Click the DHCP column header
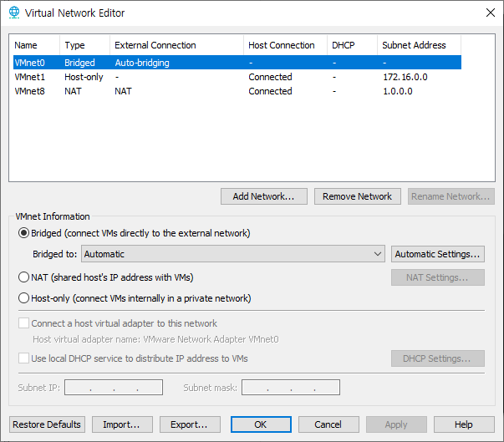 coord(352,45)
